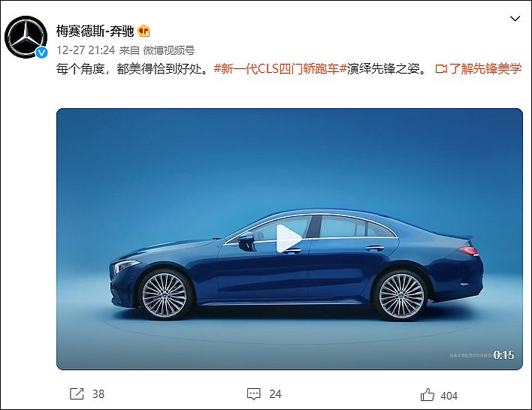Open the 梅赛德斯-奔驰 account name link

pyautogui.click(x=95, y=32)
